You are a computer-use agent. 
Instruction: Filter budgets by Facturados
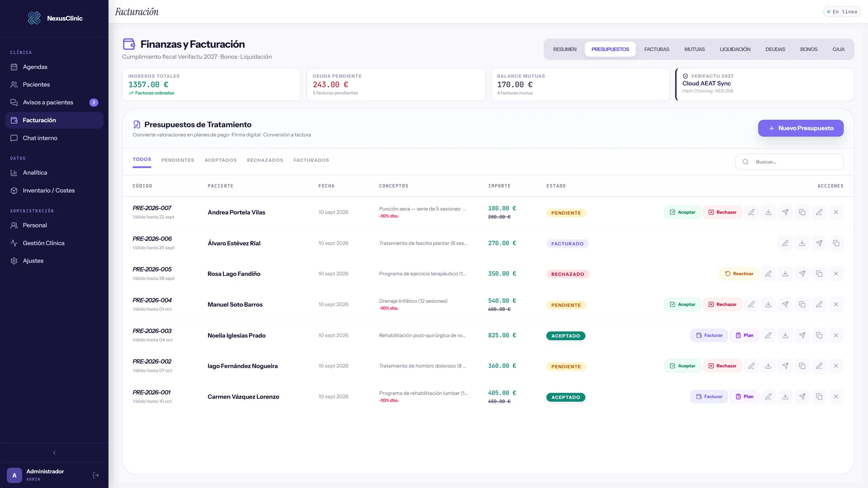311,160
